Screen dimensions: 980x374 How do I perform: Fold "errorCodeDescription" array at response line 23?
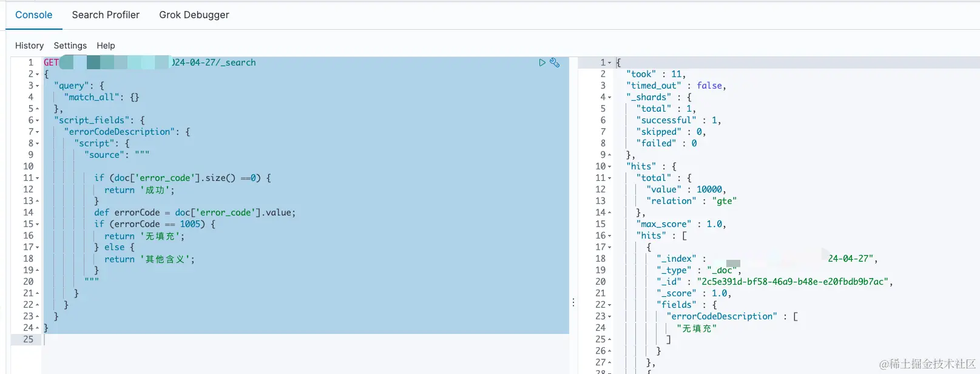609,316
